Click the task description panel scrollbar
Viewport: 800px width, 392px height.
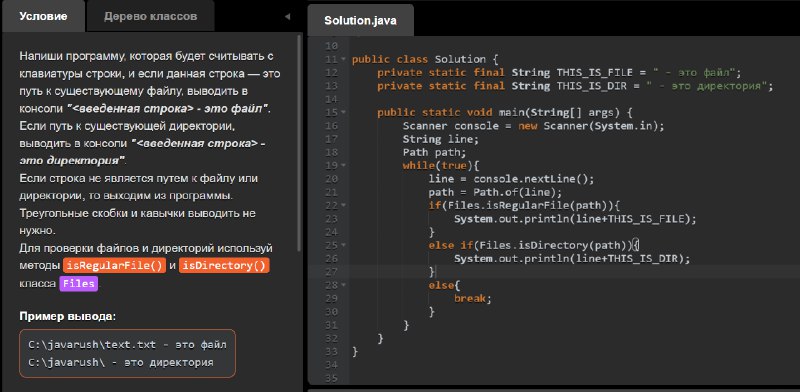coord(299,143)
